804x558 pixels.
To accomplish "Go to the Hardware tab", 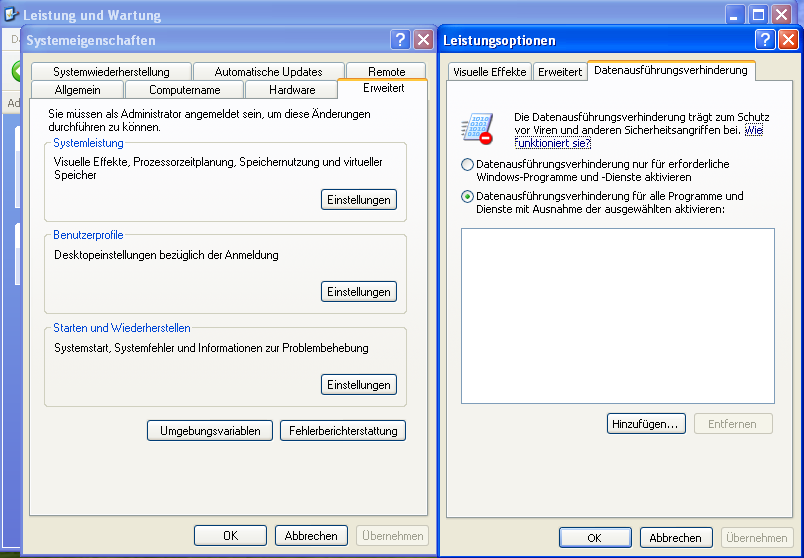I will point(292,90).
